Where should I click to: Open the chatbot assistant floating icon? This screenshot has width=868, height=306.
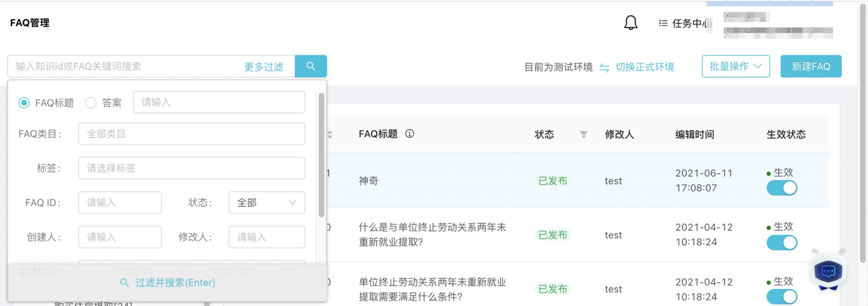(828, 272)
